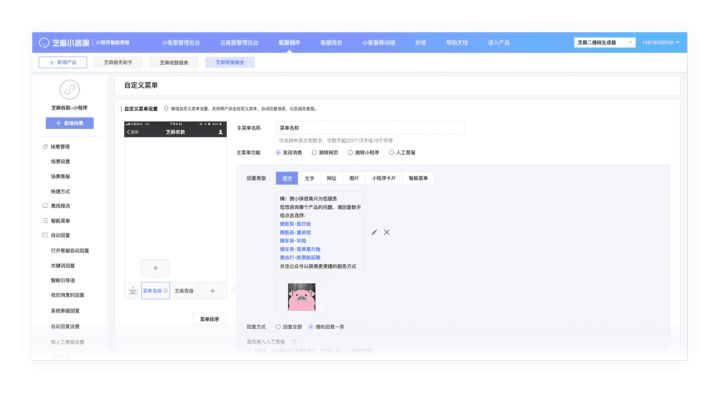This screenshot has width=720, height=393.
Task: Open 客服消息 in top navigation
Action: point(331,43)
